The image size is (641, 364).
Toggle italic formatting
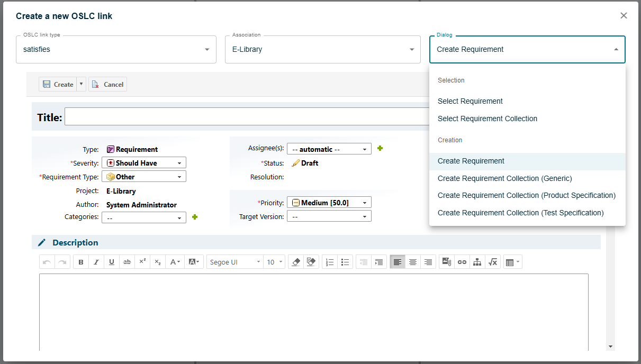pos(96,262)
